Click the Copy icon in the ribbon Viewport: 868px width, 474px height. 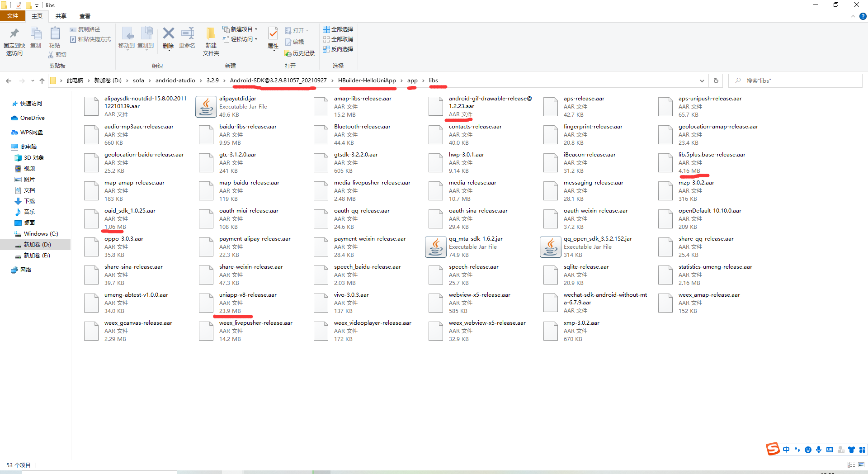click(x=36, y=34)
